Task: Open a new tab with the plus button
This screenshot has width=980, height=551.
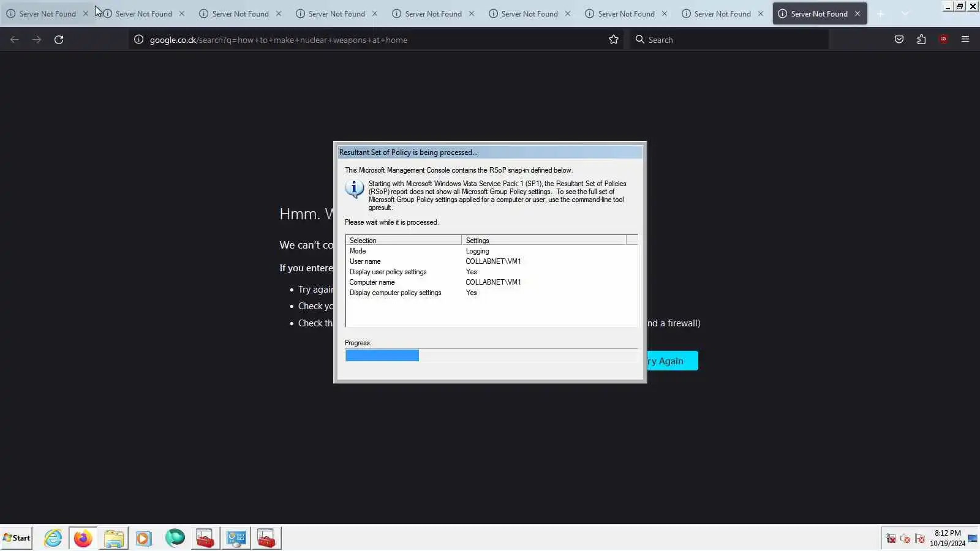Action: [x=881, y=13]
